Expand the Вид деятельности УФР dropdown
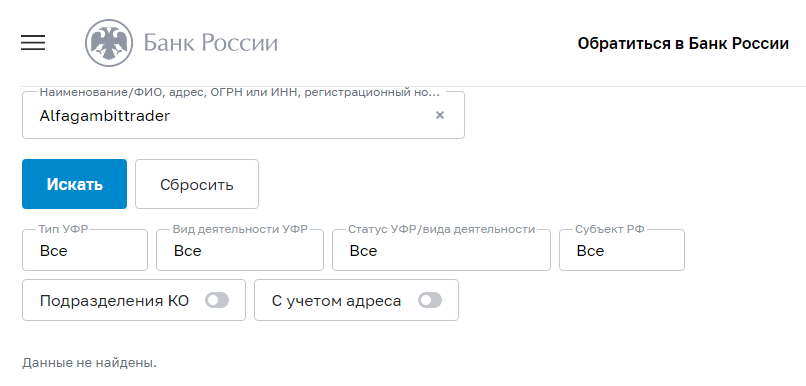 (x=240, y=250)
